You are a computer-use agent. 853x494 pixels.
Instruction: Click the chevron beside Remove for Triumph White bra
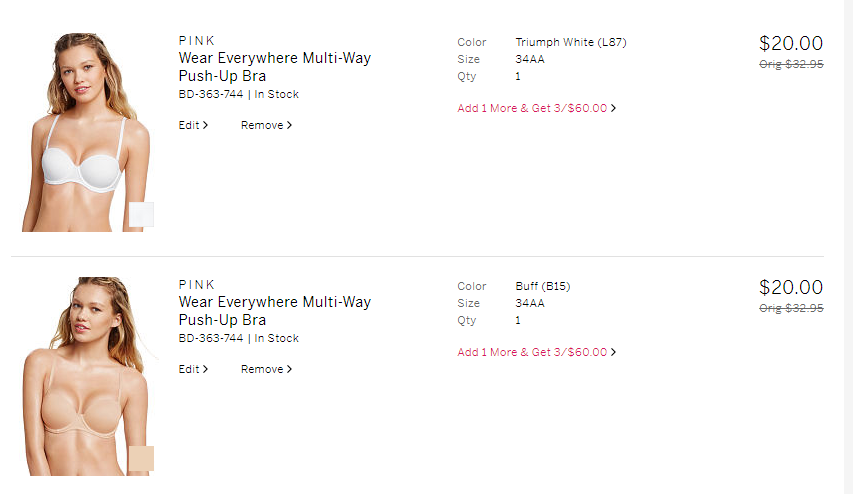point(290,126)
